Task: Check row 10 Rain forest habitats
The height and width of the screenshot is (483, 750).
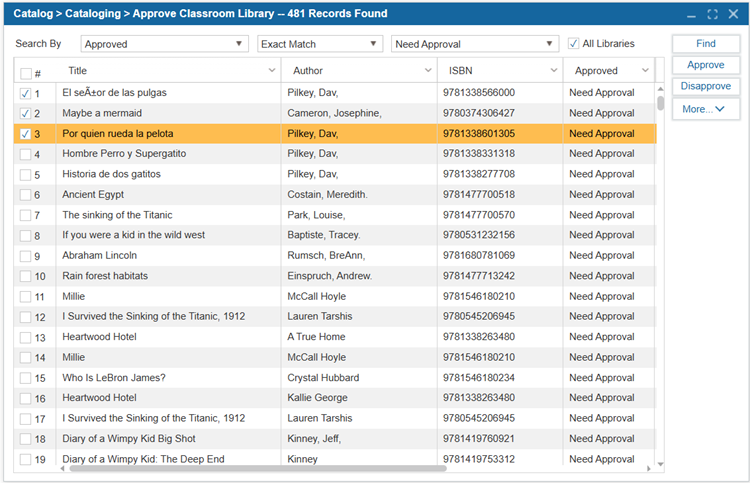Action: tap(25, 276)
